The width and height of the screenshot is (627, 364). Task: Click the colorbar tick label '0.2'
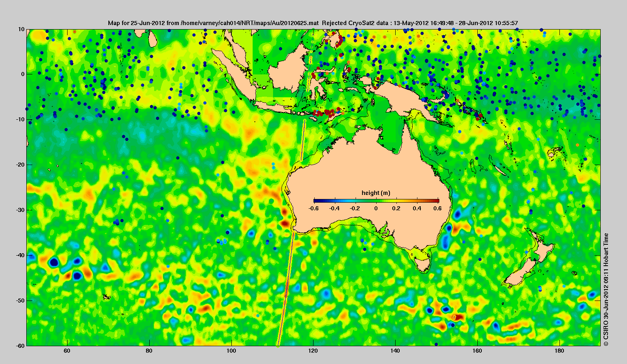tap(396, 208)
